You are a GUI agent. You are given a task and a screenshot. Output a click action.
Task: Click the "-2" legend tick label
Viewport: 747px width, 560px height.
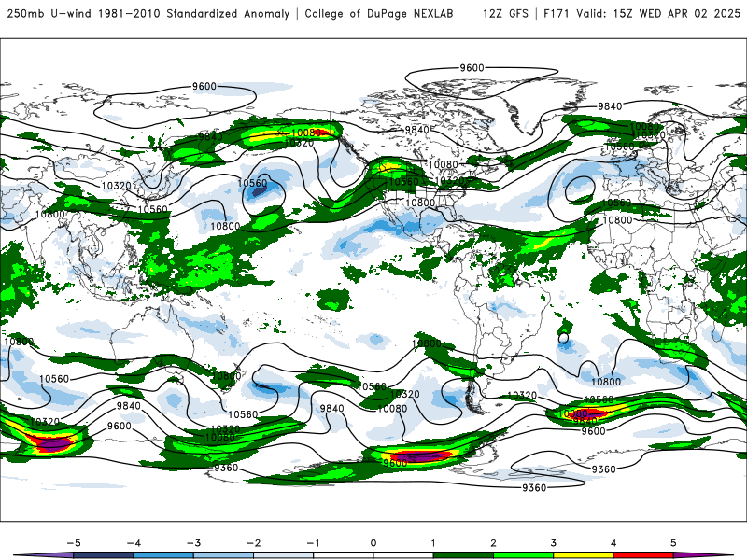click(253, 543)
